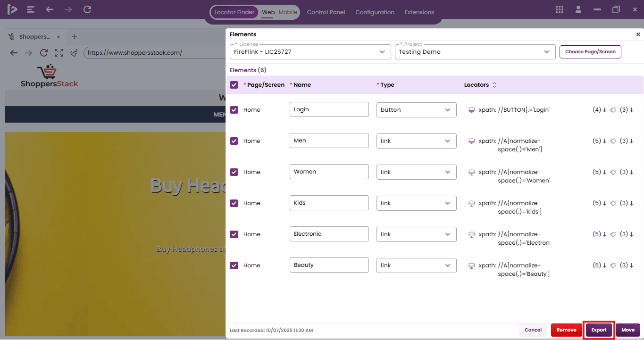Click the FireFlink logo icon
Image resolution: width=644 pixels, height=340 pixels.
(12, 9)
